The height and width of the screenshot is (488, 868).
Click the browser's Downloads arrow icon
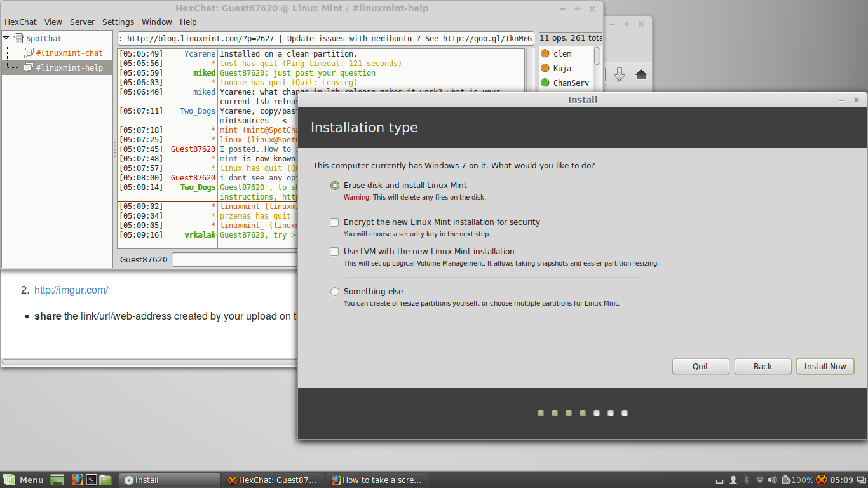coord(620,74)
